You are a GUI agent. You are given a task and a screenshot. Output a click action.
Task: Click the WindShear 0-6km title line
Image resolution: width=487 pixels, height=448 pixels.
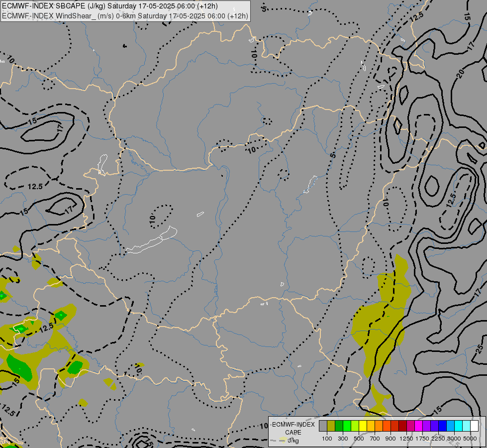point(125,16)
